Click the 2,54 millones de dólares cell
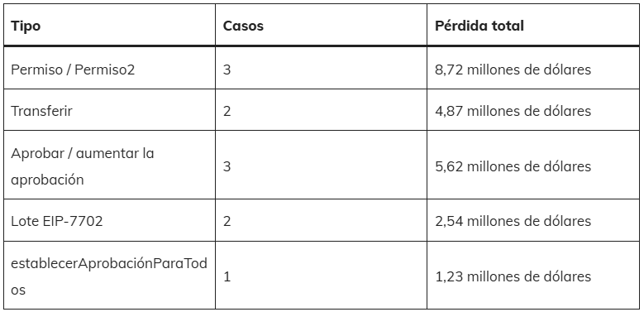The height and width of the screenshot is (312, 644). [533, 221]
